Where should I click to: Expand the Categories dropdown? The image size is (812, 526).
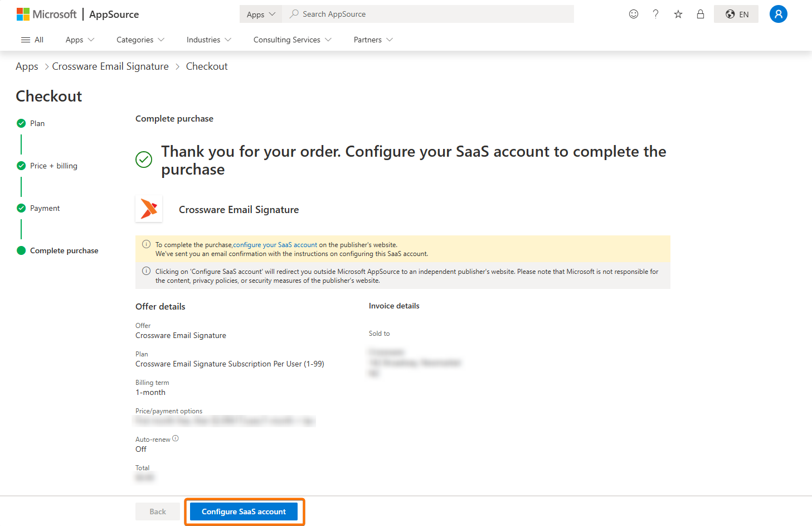(x=140, y=40)
